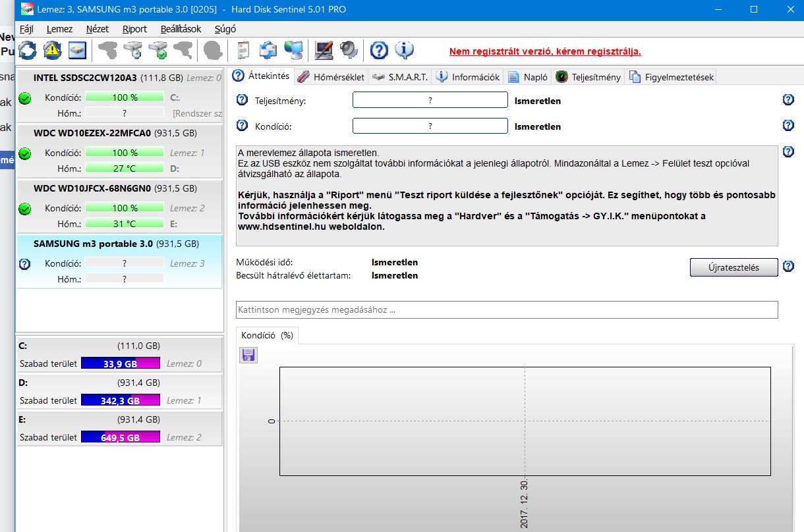Open the Információk tab
This screenshot has height=532, width=804.
[468, 77]
